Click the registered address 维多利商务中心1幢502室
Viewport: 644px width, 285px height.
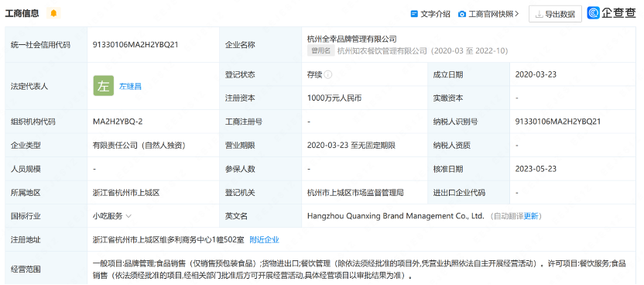[x=170, y=240]
